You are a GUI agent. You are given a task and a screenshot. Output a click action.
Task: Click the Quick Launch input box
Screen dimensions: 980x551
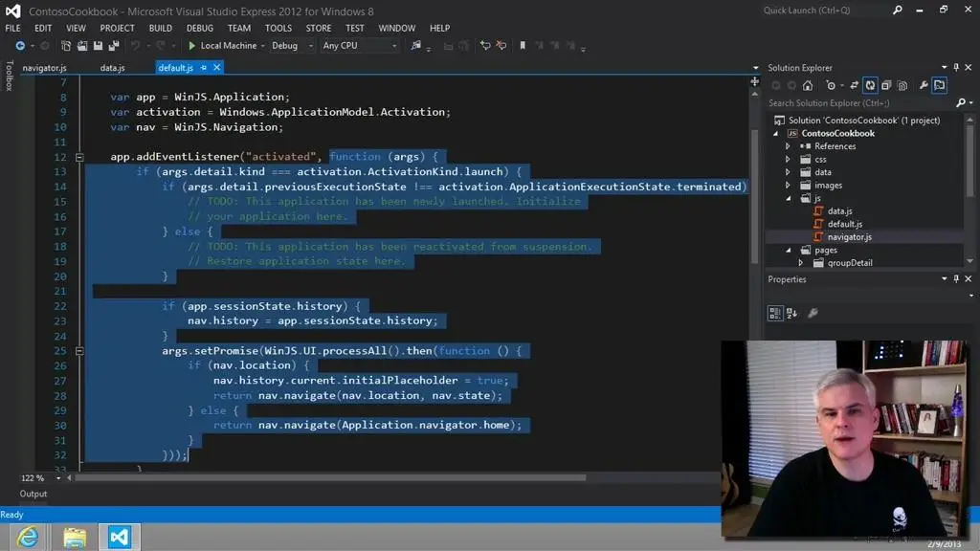[x=824, y=10]
